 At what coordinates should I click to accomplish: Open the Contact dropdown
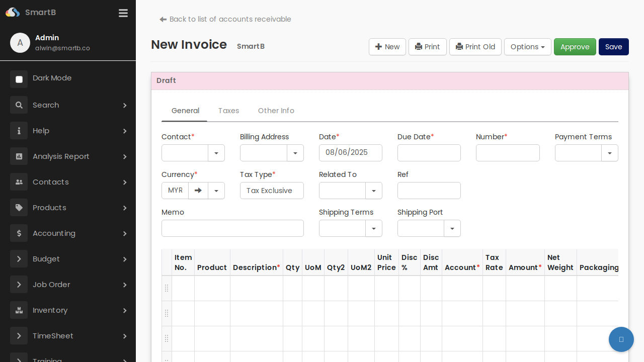(x=216, y=153)
